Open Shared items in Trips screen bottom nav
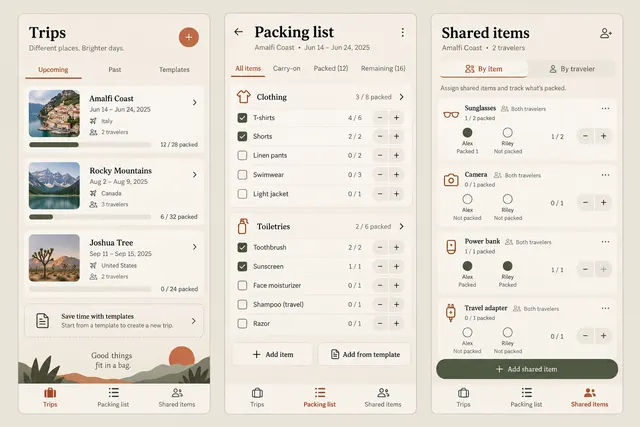 tap(177, 398)
